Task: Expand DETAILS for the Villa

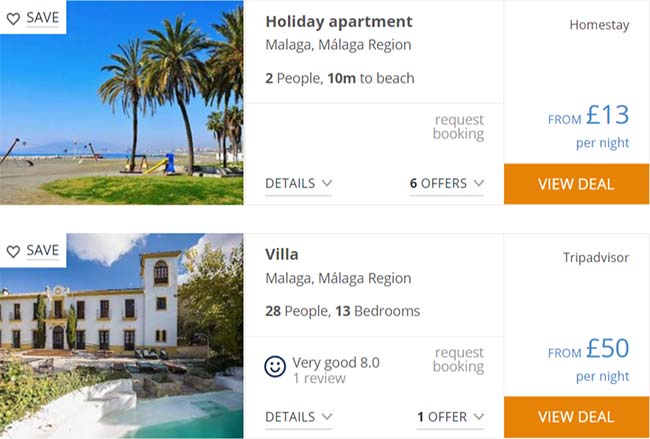Action: pos(298,417)
